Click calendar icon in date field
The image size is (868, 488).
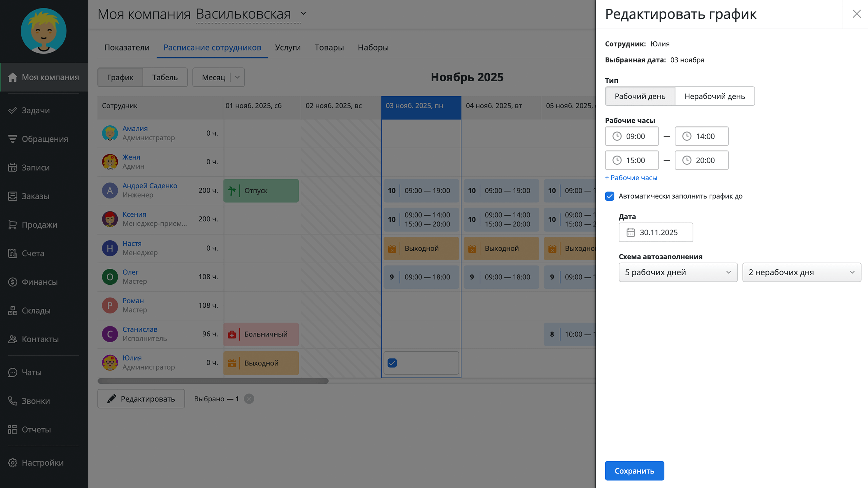pyautogui.click(x=631, y=232)
